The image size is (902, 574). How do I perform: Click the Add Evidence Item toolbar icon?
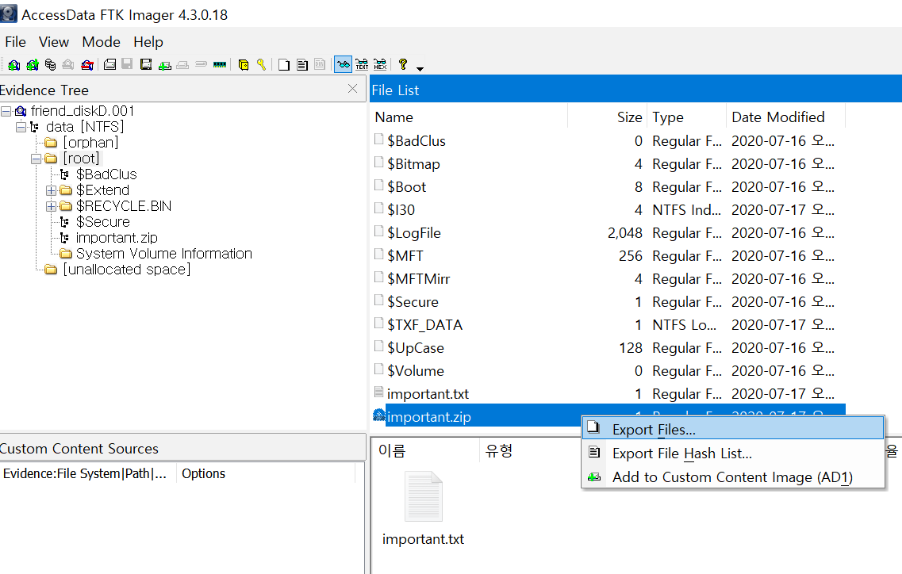point(14,65)
